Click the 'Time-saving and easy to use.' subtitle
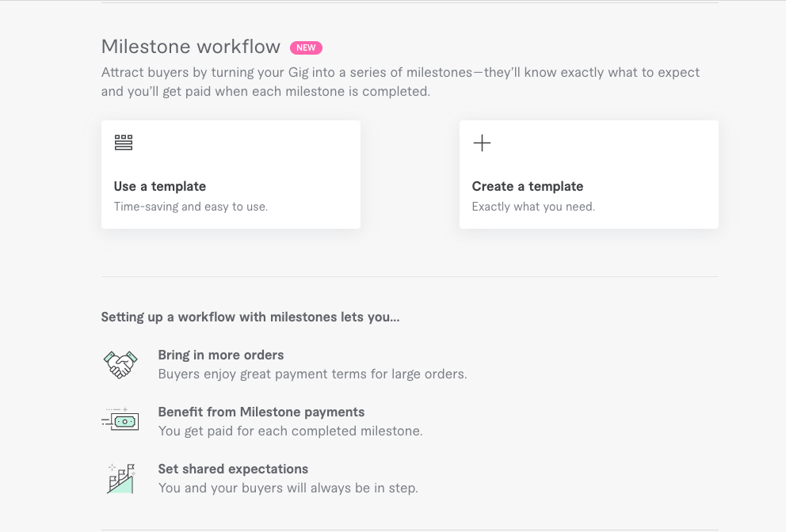 click(191, 207)
